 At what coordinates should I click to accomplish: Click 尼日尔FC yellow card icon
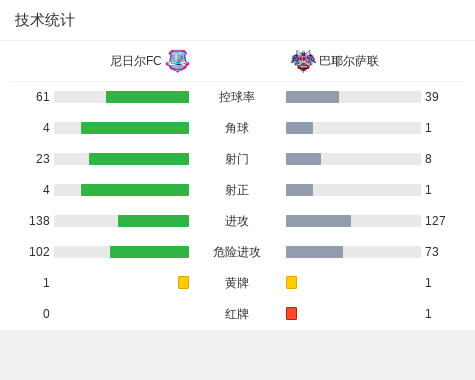183,282
